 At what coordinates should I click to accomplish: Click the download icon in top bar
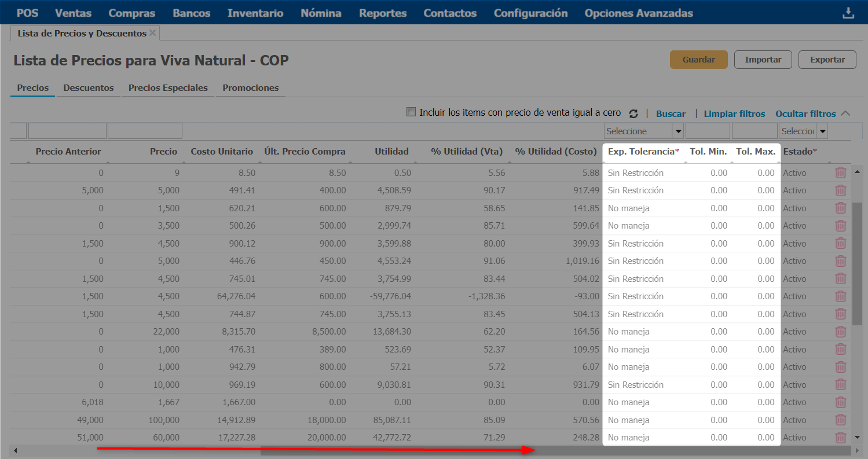pyautogui.click(x=848, y=13)
